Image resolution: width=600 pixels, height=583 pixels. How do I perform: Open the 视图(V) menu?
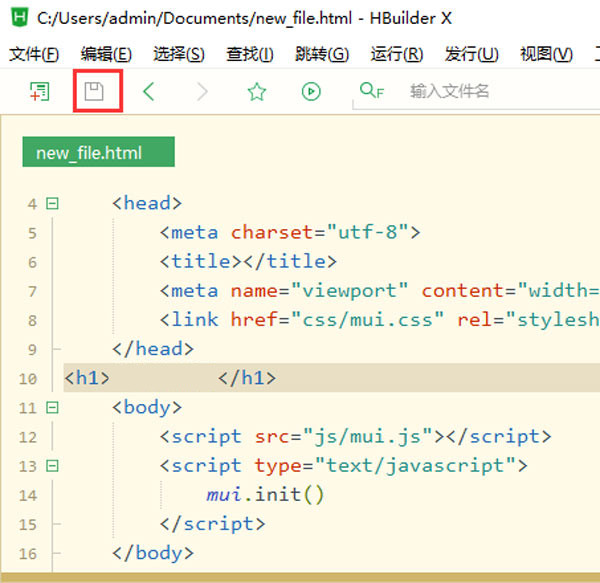click(x=546, y=54)
